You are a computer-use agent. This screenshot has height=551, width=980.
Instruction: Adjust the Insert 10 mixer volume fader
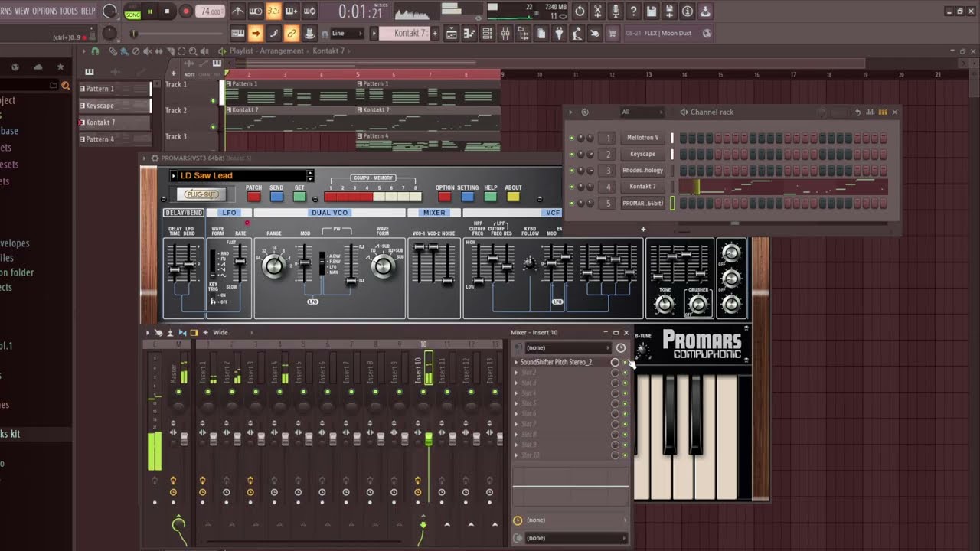pyautogui.click(x=429, y=439)
